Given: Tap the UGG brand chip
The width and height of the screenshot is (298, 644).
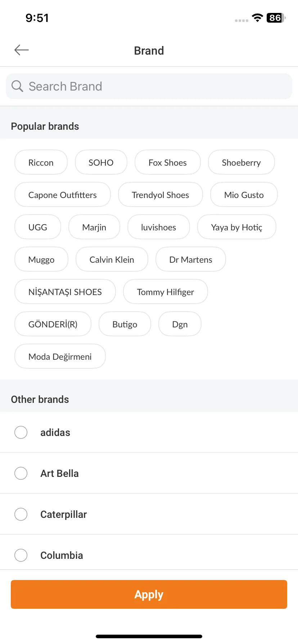Looking at the screenshot, I should pos(38,227).
